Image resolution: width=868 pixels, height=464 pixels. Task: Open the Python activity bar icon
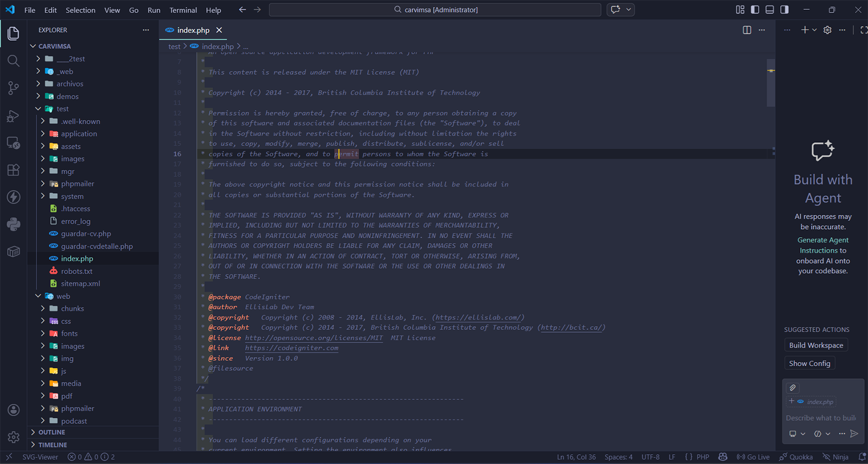pyautogui.click(x=14, y=224)
